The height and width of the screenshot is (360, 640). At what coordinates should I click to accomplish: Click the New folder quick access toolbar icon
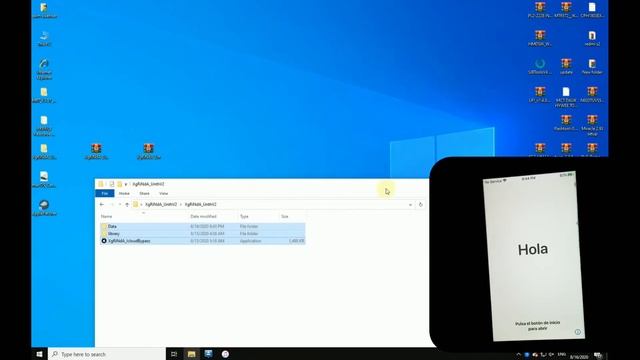119,184
